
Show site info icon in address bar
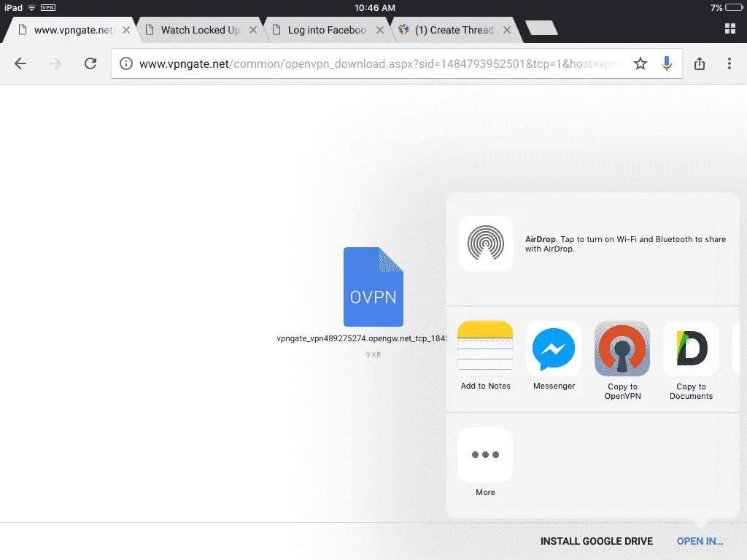coord(125,63)
